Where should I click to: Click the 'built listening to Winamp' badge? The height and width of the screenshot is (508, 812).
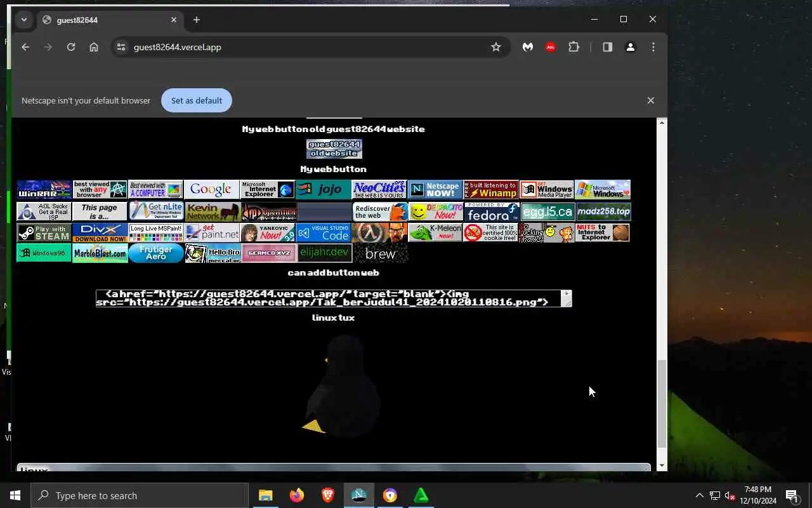point(490,189)
